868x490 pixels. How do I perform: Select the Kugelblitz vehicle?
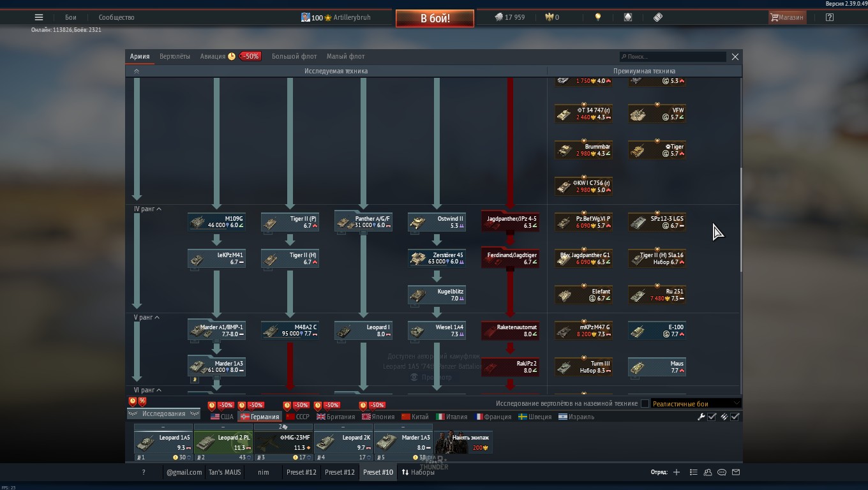click(x=437, y=295)
